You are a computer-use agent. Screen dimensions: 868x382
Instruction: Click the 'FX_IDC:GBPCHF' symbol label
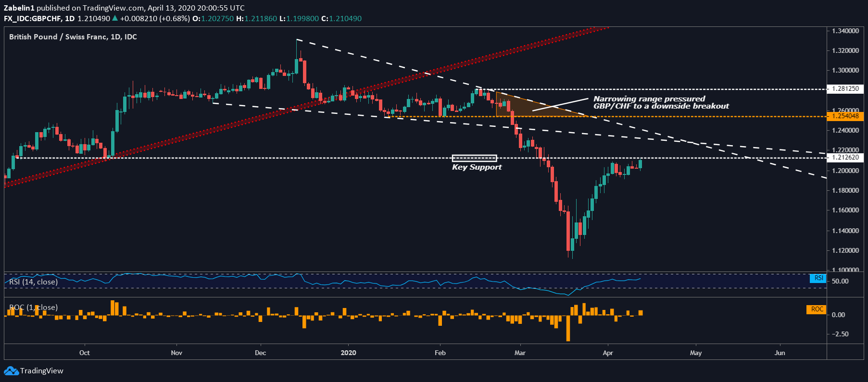pyautogui.click(x=32, y=18)
